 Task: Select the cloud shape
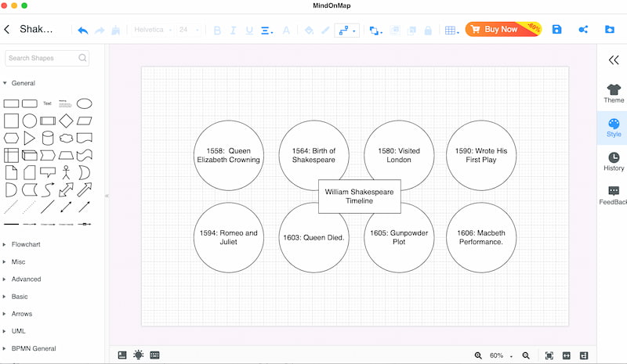pyautogui.click(x=66, y=139)
